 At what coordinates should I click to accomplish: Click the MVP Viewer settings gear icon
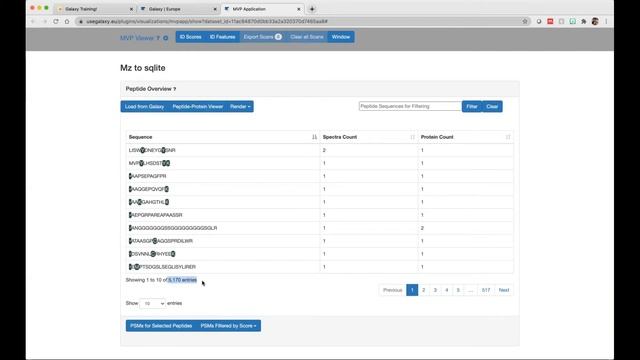(x=166, y=38)
